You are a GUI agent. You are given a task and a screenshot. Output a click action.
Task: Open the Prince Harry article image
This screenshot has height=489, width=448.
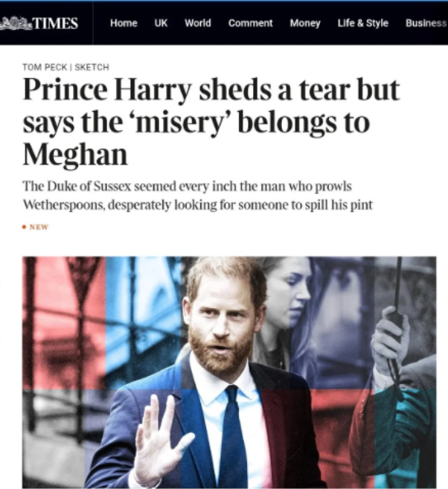click(x=229, y=372)
